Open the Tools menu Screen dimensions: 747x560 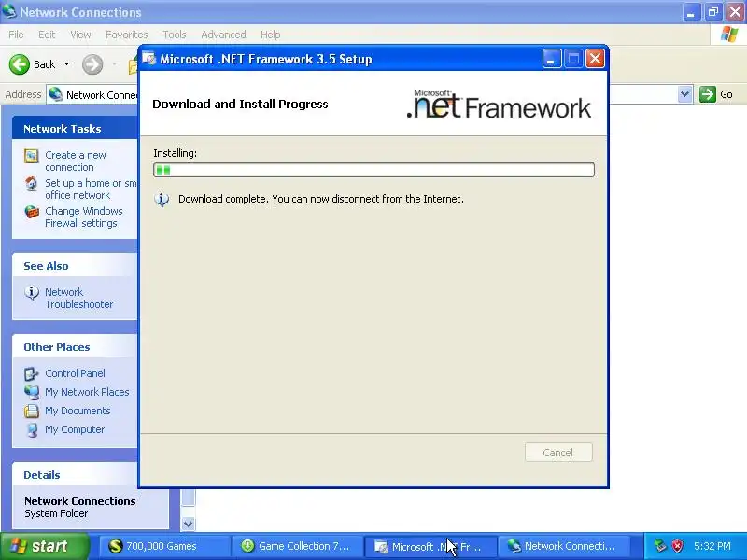175,35
